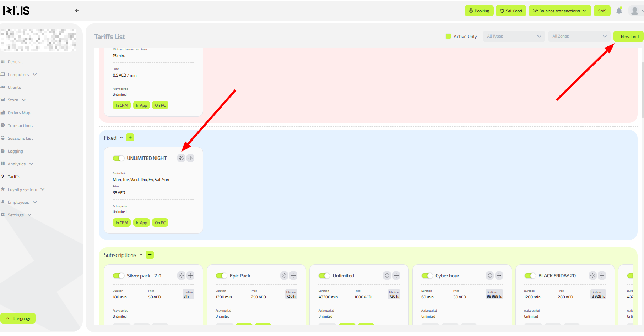Open settings gear for UNLIMITED NIGHT tariff
Image resolution: width=644 pixels, height=336 pixels.
[181, 158]
